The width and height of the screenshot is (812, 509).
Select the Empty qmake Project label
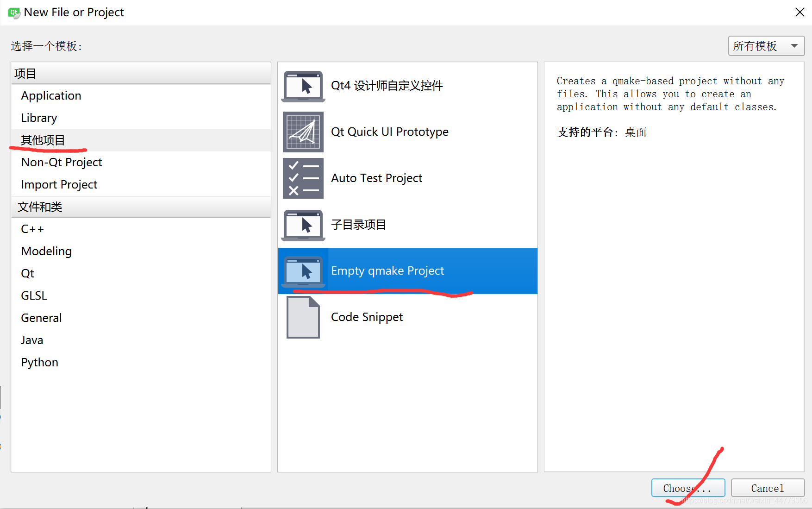tap(387, 271)
